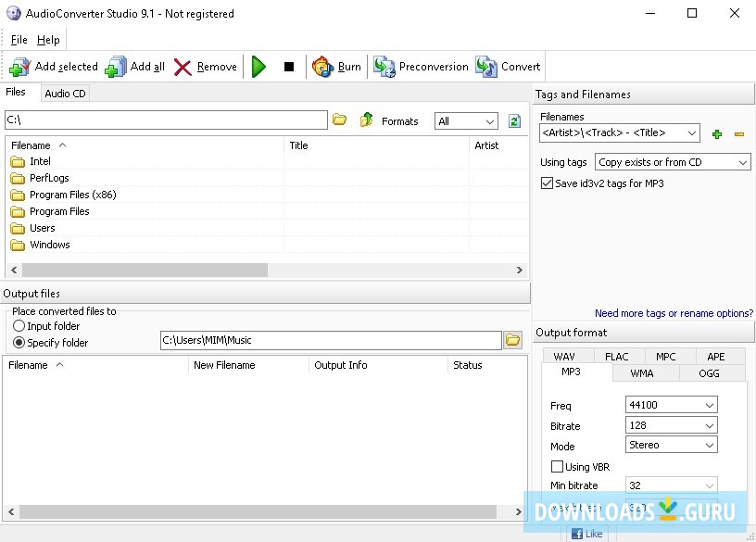Click the Windows folder icon

tap(18, 245)
